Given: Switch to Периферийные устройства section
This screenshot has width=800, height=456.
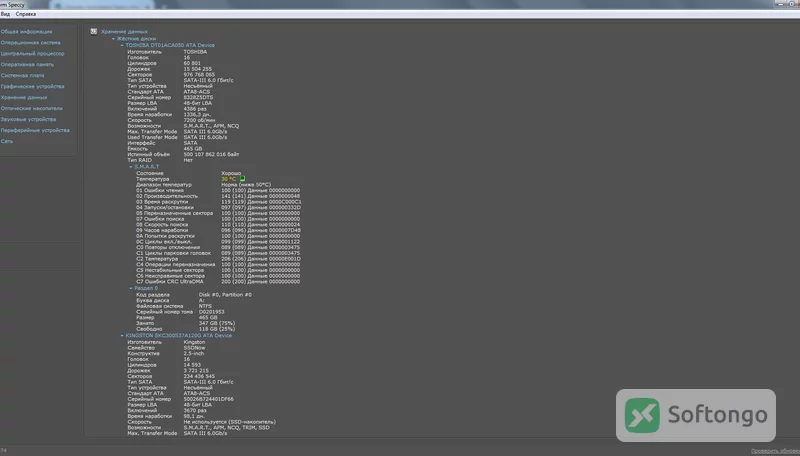Looking at the screenshot, I should (x=35, y=131).
